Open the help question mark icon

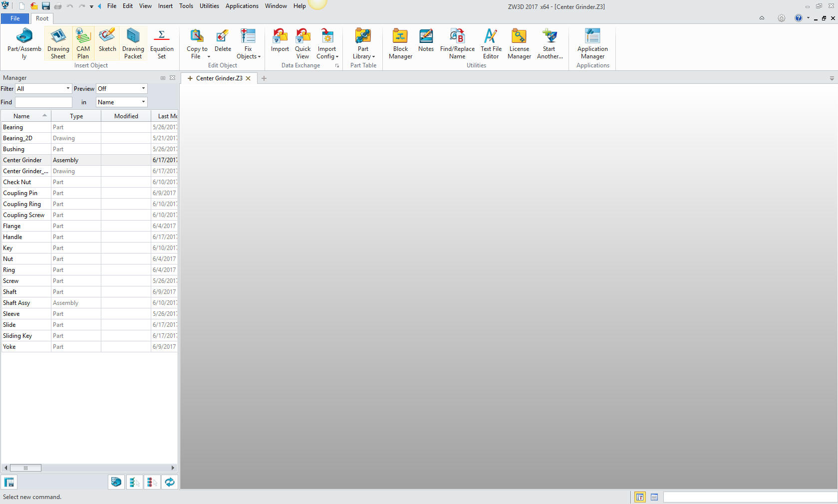click(798, 18)
